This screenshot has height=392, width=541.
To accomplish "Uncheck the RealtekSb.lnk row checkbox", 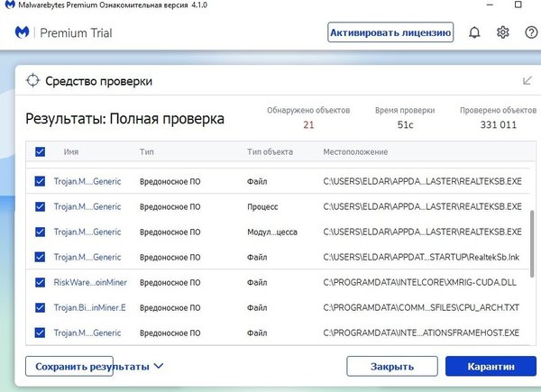I will (x=40, y=257).
